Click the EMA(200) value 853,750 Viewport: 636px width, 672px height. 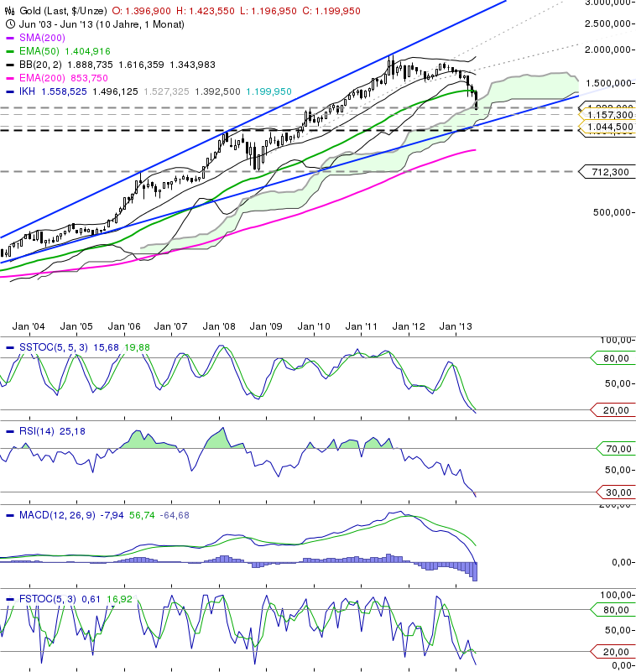tap(89, 78)
